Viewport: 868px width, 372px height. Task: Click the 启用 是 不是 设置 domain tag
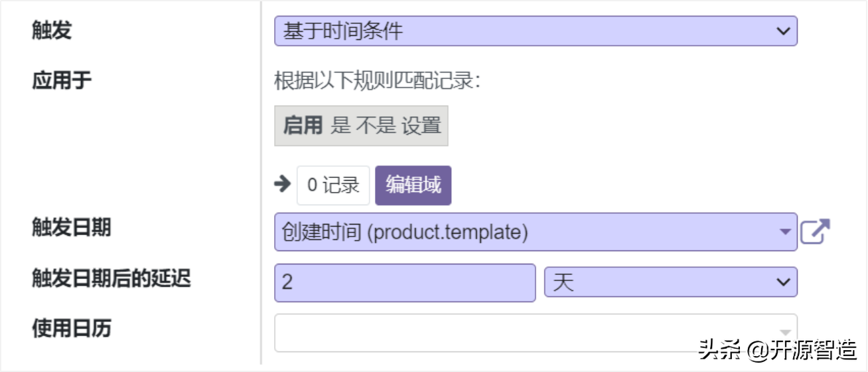pyautogui.click(x=361, y=126)
